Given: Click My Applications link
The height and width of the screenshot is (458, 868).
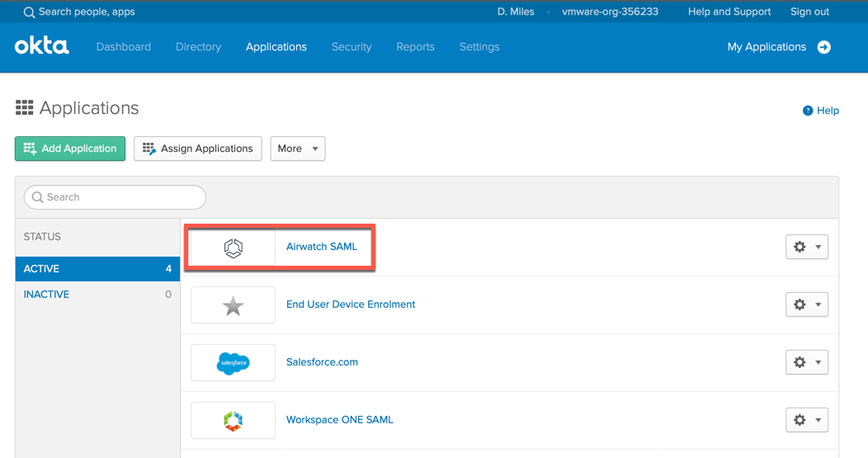Looking at the screenshot, I should [x=767, y=47].
